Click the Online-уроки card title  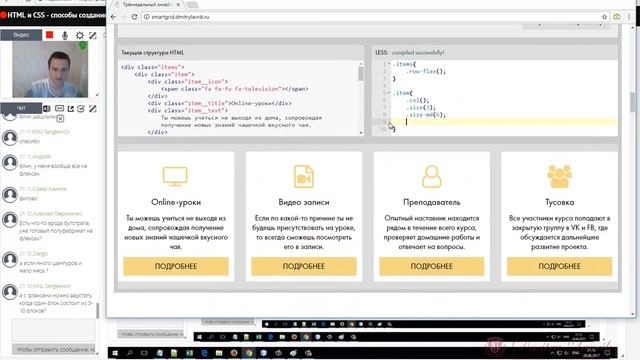point(176,202)
